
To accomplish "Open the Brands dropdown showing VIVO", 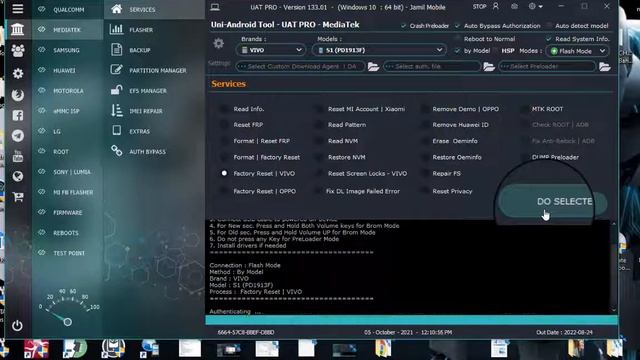I will tap(271, 50).
